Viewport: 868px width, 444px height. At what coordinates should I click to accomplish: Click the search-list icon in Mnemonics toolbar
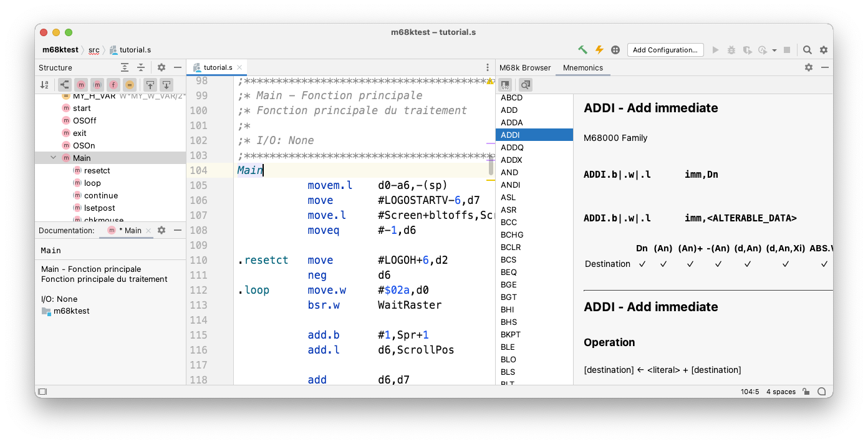click(x=526, y=85)
